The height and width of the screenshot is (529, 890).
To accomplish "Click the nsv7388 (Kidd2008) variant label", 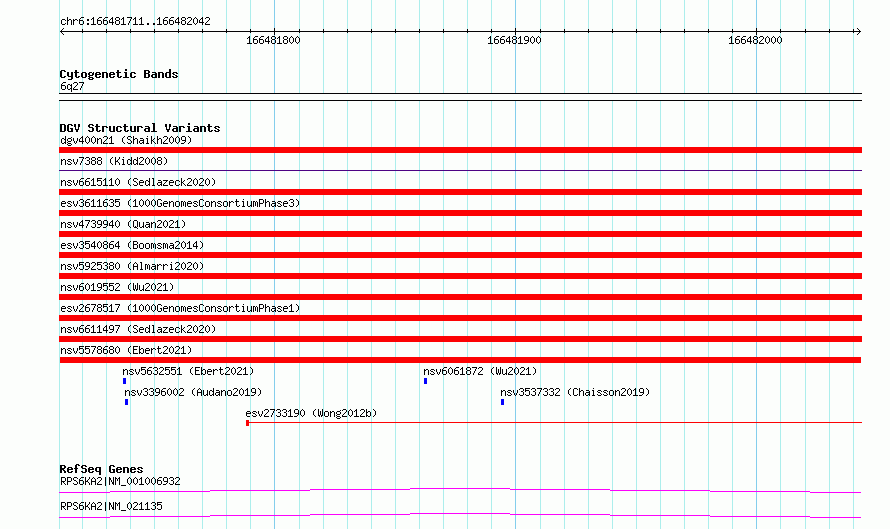I will click(114, 161).
